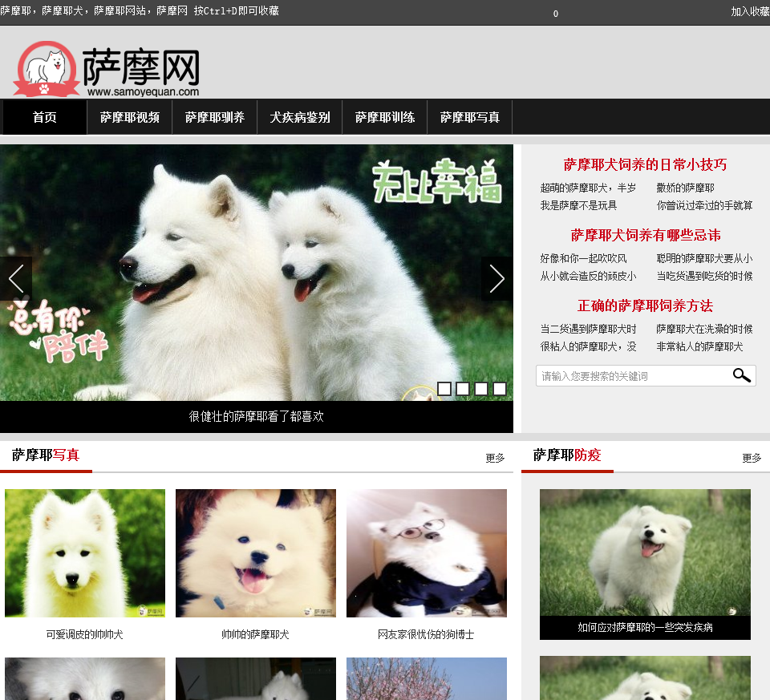Open thumbnail of 帅帅的萨摩耶犬
This screenshot has height=700, width=770.
[x=256, y=553]
